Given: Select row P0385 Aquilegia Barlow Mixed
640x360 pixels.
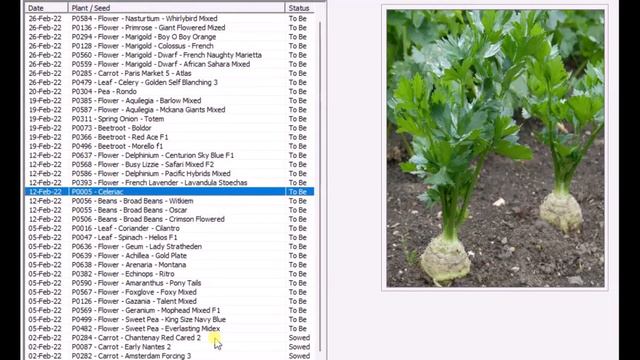Looking at the screenshot, I should pyautogui.click(x=169, y=101).
